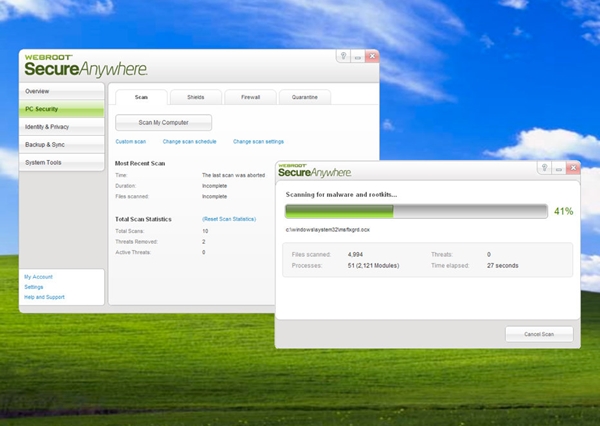This screenshot has width=600, height=426.
Task: Click the Scan My Computer button
Action: (x=163, y=122)
